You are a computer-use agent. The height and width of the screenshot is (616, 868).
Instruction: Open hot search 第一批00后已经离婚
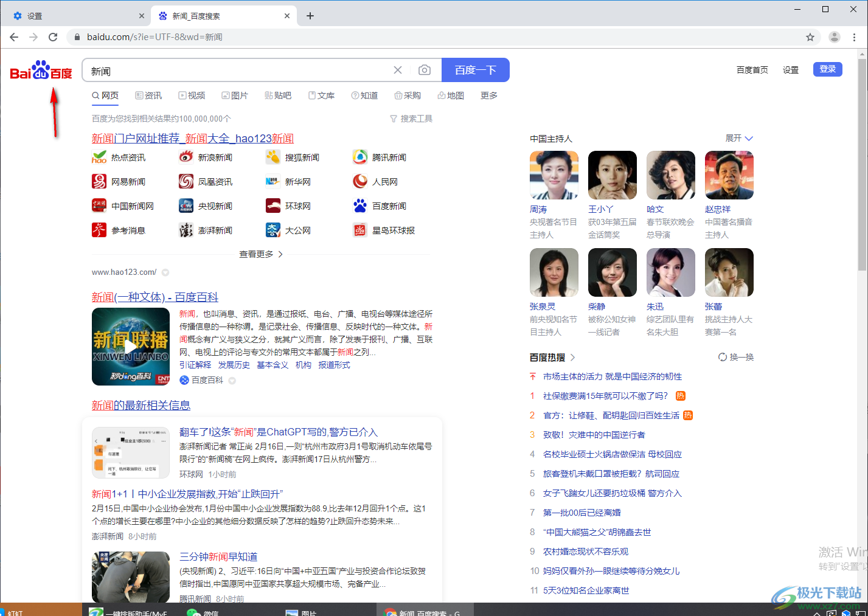[582, 513]
